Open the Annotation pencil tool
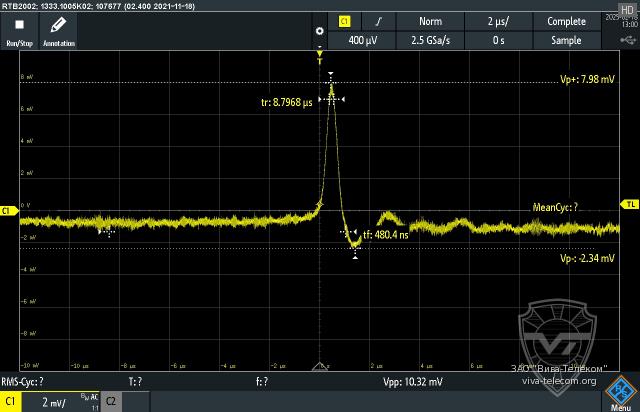 click(x=58, y=32)
